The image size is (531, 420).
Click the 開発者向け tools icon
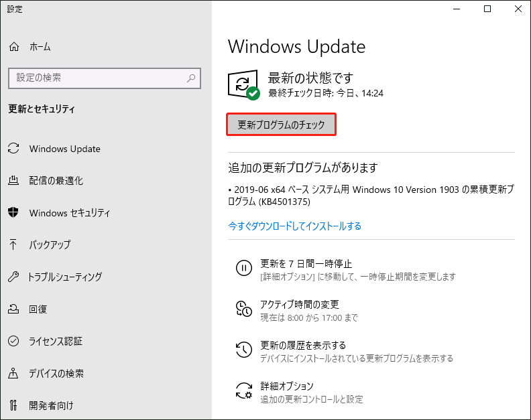tap(13, 405)
